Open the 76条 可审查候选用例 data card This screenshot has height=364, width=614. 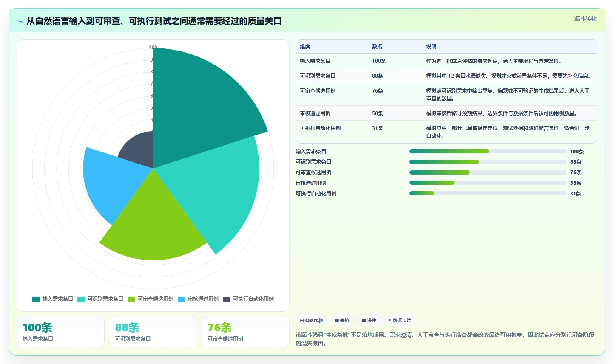pos(245,332)
